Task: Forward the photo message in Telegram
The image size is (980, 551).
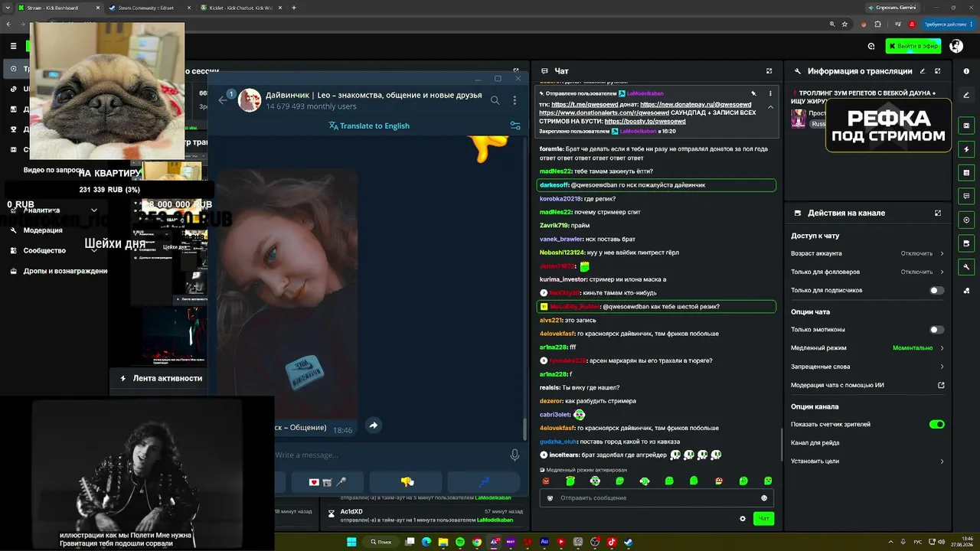Action: (373, 425)
